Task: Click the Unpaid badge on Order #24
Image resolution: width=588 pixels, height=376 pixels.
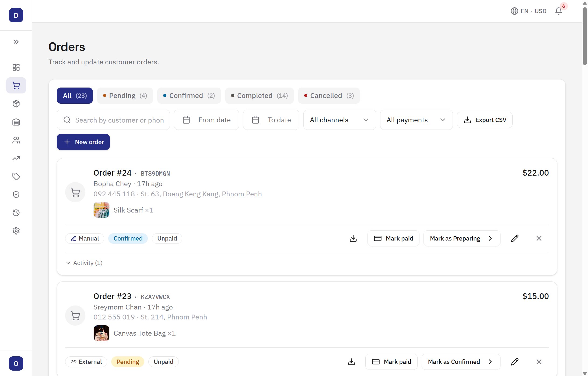Action: [167, 238]
